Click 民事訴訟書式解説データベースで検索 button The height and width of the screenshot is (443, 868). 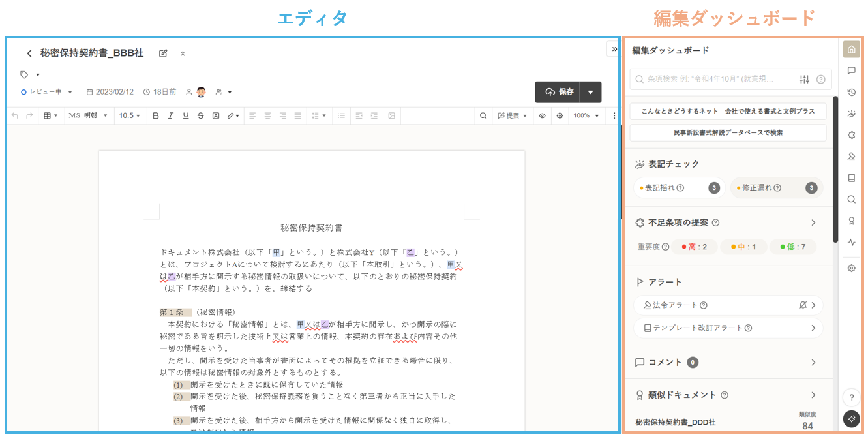[728, 132]
